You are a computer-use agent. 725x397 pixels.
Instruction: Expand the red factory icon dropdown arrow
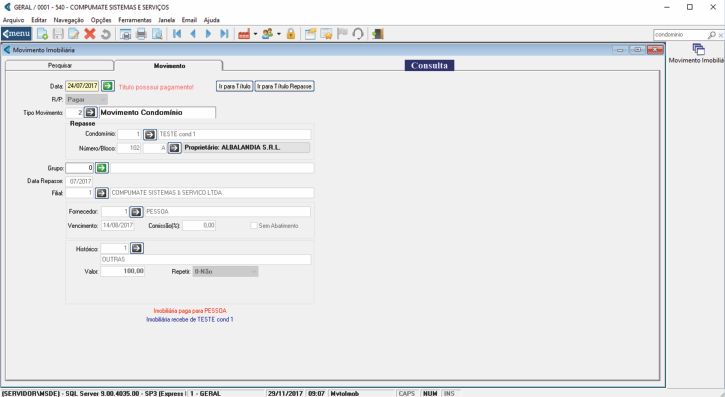tap(255, 34)
